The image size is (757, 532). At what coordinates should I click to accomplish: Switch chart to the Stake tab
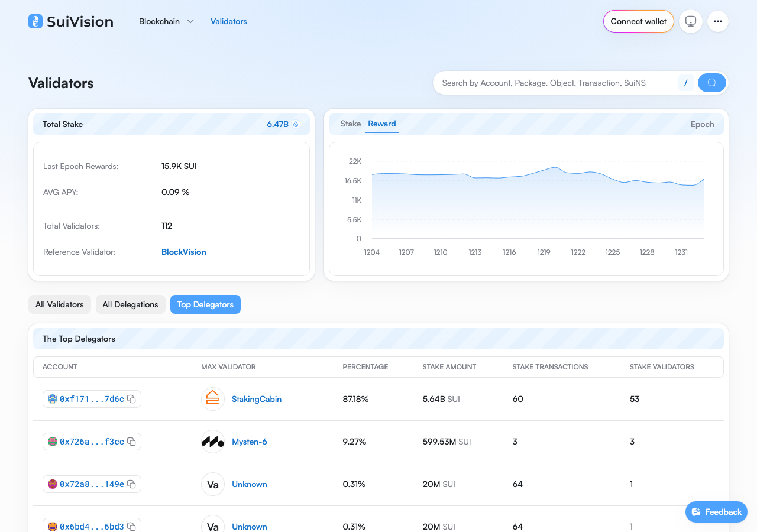(351, 124)
